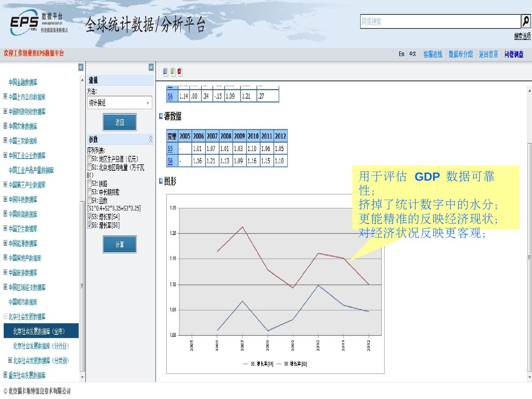Open 中国旅游数据库
532x399 pixels.
23,273
